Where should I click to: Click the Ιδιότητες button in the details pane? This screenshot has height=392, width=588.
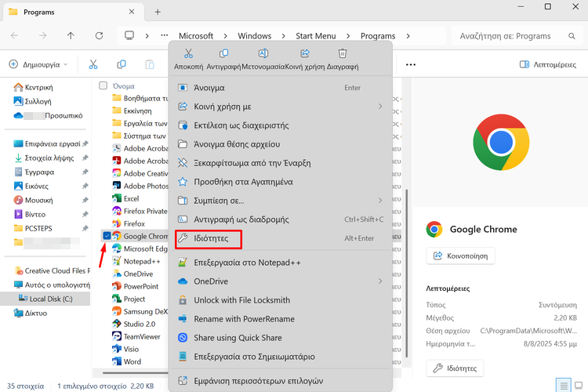click(455, 368)
